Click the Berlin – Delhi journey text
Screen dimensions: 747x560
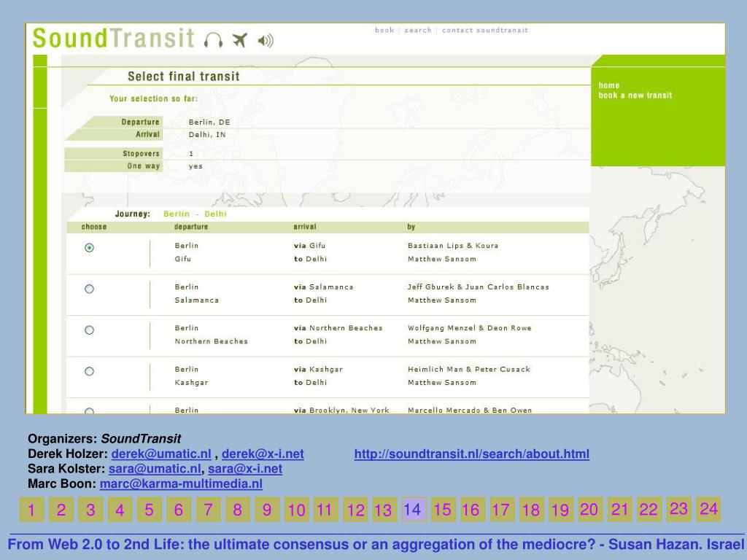click(195, 214)
